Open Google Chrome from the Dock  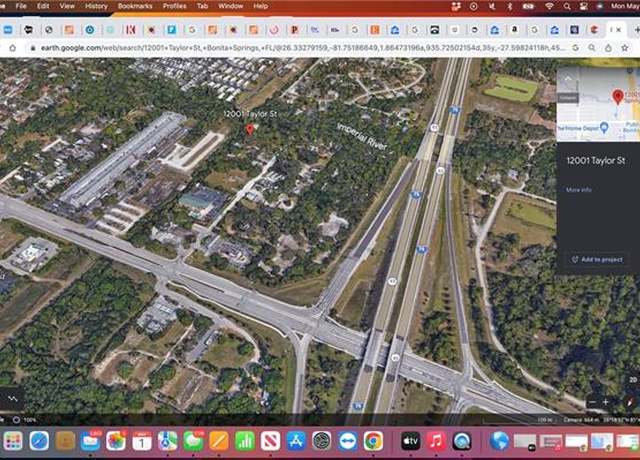373,442
